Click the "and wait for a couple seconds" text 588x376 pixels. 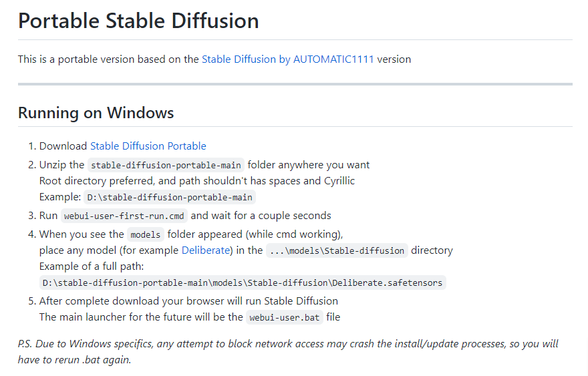coord(261,216)
